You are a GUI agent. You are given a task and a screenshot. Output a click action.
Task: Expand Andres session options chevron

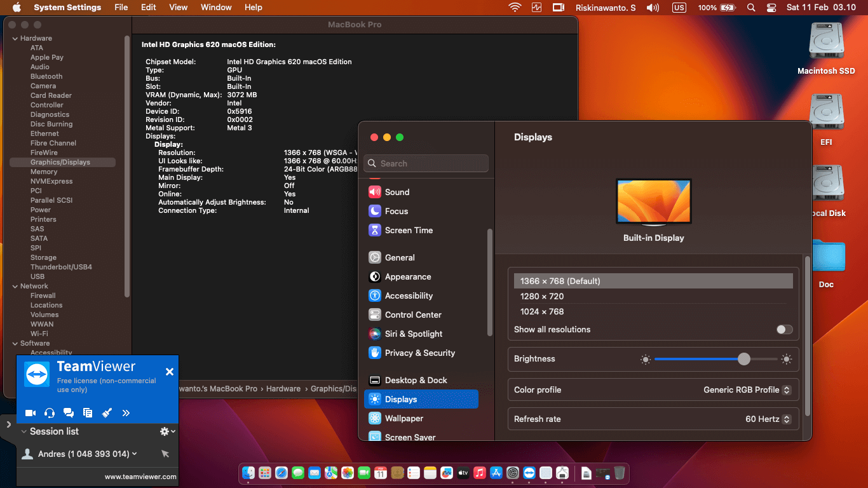[x=135, y=454]
